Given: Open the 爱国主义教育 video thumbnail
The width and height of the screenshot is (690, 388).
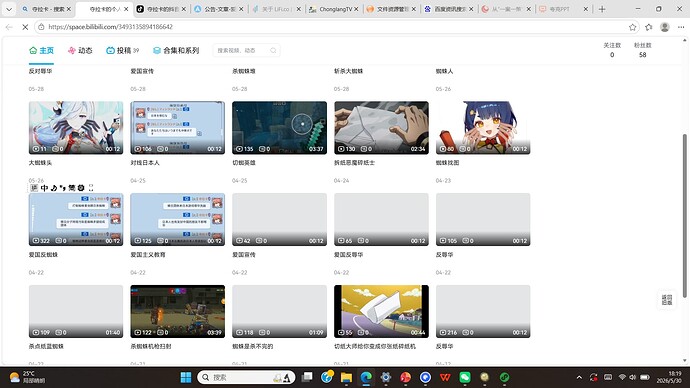Looking at the screenshot, I should pyautogui.click(x=177, y=219).
